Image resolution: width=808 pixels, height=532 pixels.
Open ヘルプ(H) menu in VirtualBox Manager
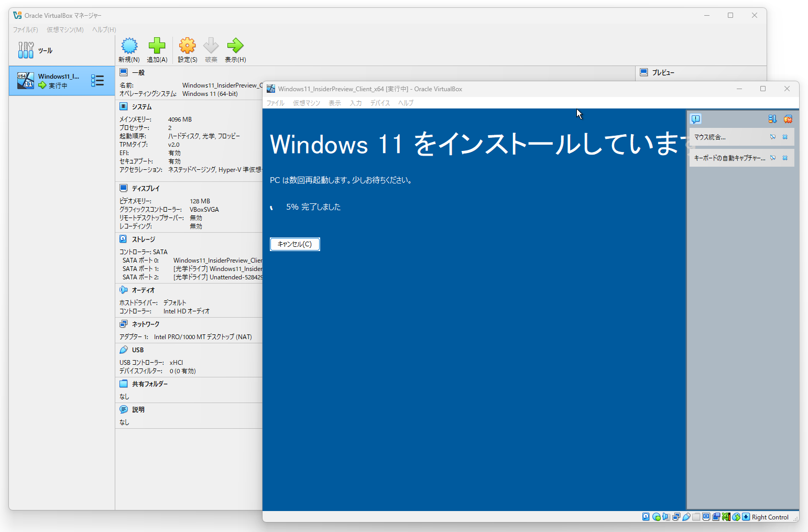tap(104, 30)
